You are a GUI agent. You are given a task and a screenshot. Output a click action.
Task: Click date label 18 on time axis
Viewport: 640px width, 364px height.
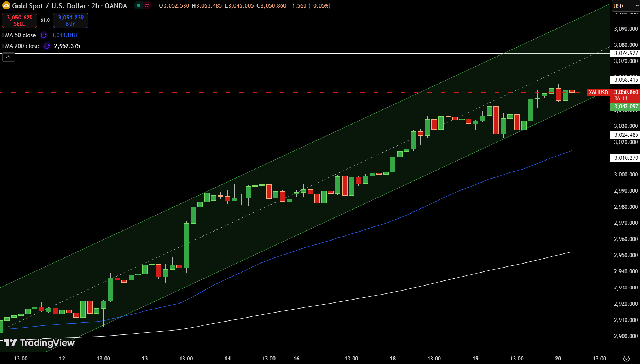coord(393,359)
